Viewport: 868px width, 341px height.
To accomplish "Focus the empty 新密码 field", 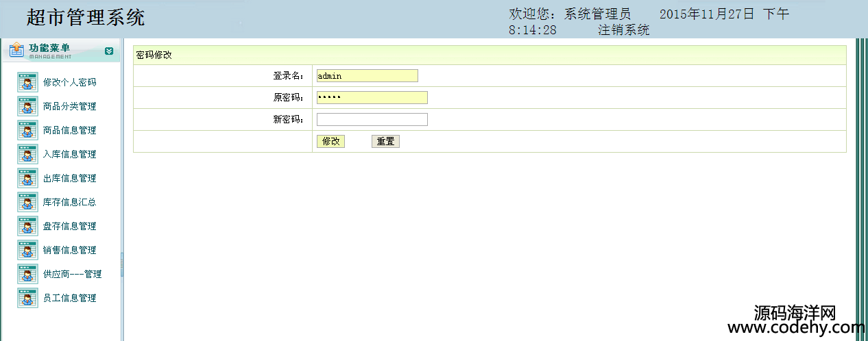I will coord(372,119).
